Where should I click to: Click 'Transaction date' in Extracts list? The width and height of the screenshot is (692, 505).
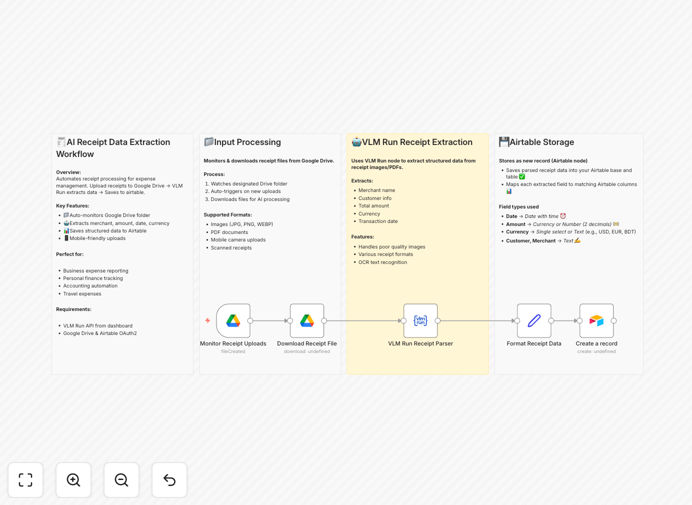pyautogui.click(x=378, y=221)
